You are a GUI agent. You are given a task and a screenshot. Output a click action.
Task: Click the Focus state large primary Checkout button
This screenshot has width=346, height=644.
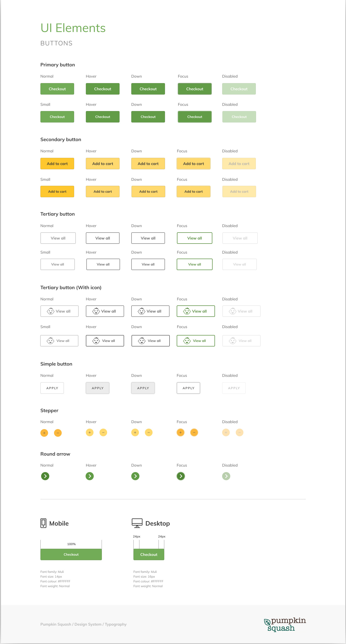tap(195, 89)
